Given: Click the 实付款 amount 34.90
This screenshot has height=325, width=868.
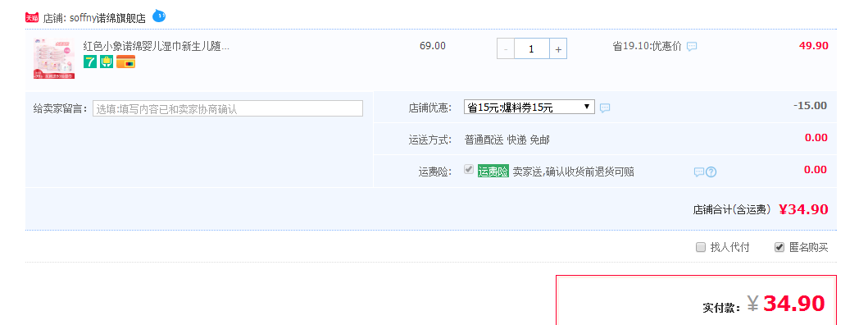Looking at the screenshot, I should pos(793,304).
